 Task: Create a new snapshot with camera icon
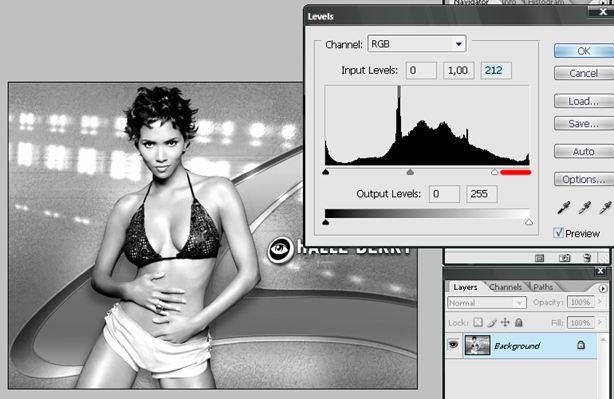pos(564,258)
